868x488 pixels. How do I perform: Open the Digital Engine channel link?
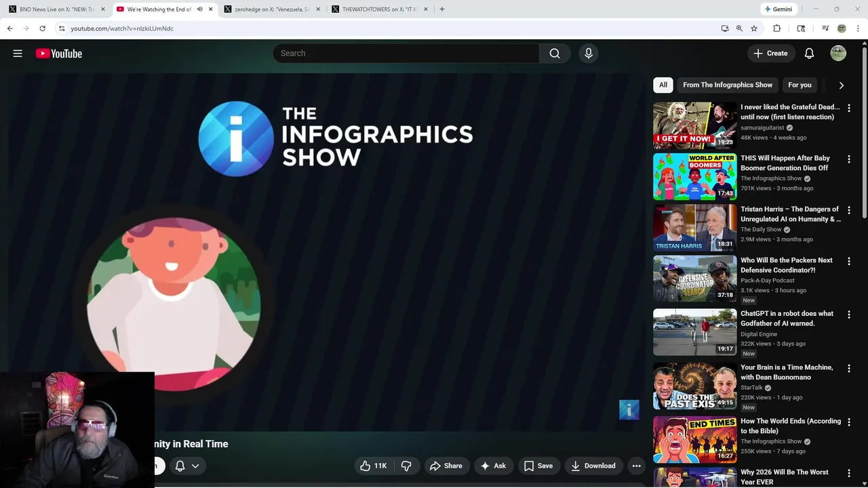pyautogui.click(x=759, y=334)
